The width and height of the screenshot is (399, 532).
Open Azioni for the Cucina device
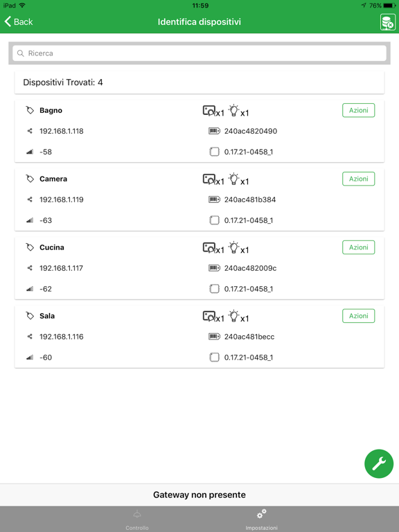pos(358,247)
